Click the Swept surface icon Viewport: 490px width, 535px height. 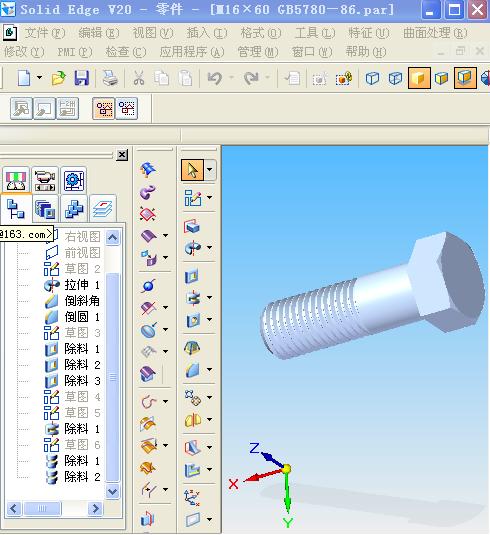(x=148, y=192)
